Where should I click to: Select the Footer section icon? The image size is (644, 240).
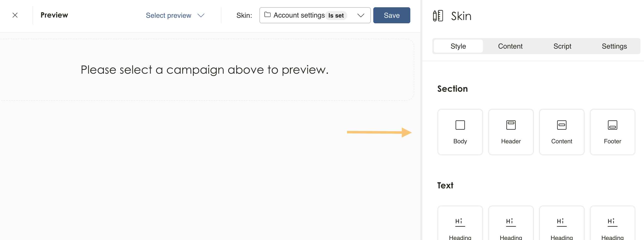click(x=612, y=125)
